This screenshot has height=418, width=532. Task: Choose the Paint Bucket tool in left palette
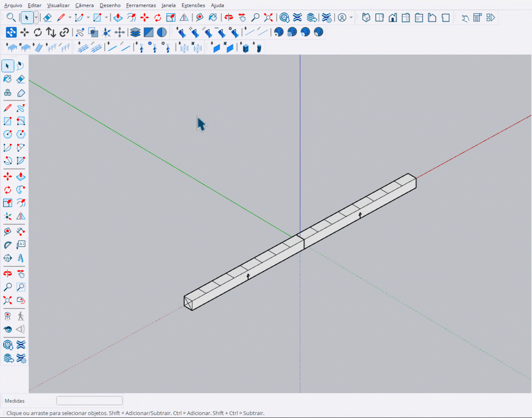[7, 79]
